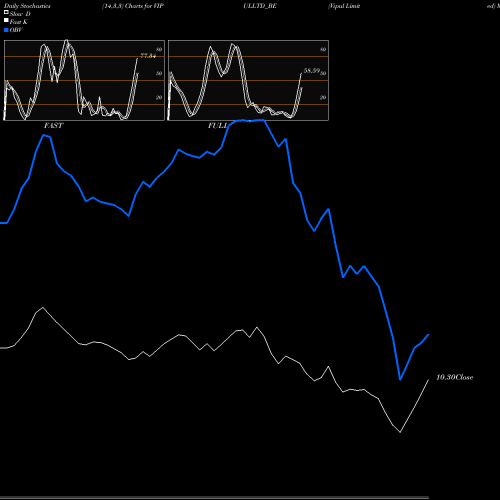Viewport: 500px width, 500px height.
Task: Click the 50 axis label in FULL chart
Action: tap(323, 74)
